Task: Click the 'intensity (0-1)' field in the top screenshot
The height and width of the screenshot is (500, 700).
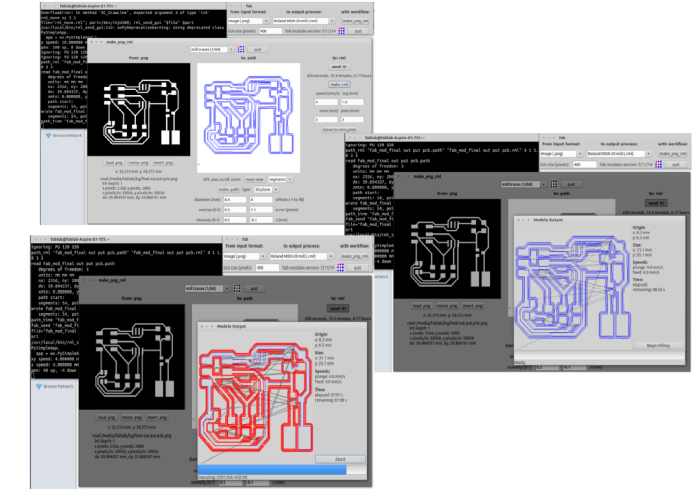Action: [235, 220]
